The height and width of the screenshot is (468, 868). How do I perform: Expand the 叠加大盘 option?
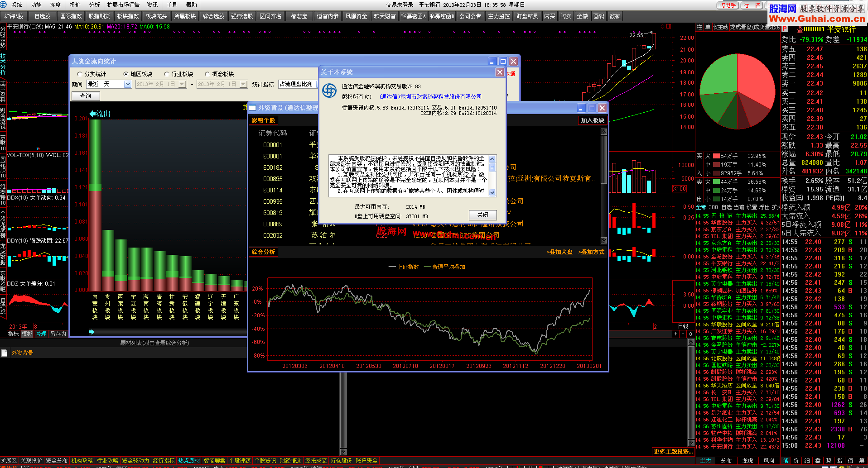point(559,252)
